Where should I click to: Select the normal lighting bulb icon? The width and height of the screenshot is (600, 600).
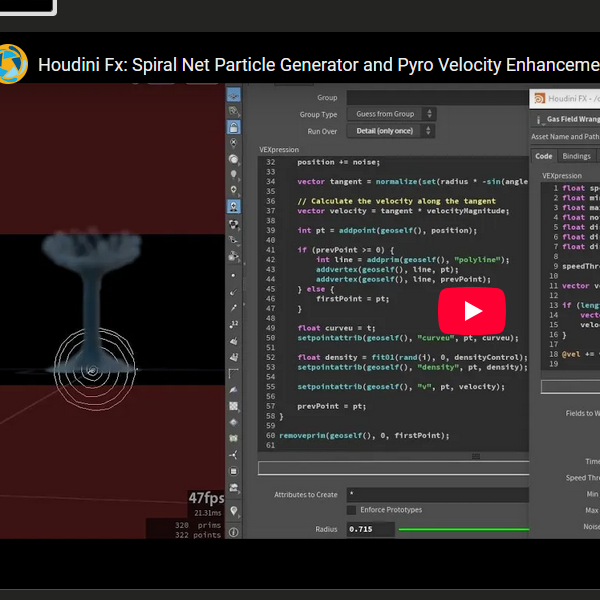pos(233,175)
